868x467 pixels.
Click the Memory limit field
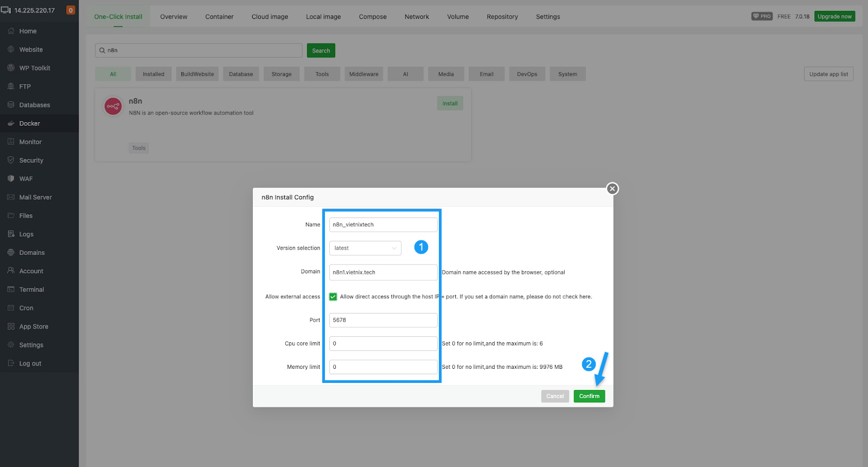(383, 367)
